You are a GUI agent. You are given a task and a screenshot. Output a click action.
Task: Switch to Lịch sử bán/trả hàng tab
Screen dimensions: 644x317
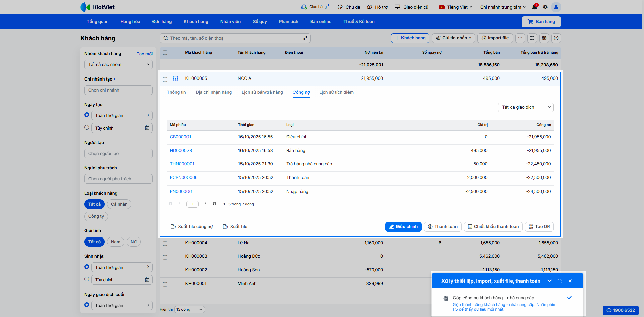tap(262, 92)
